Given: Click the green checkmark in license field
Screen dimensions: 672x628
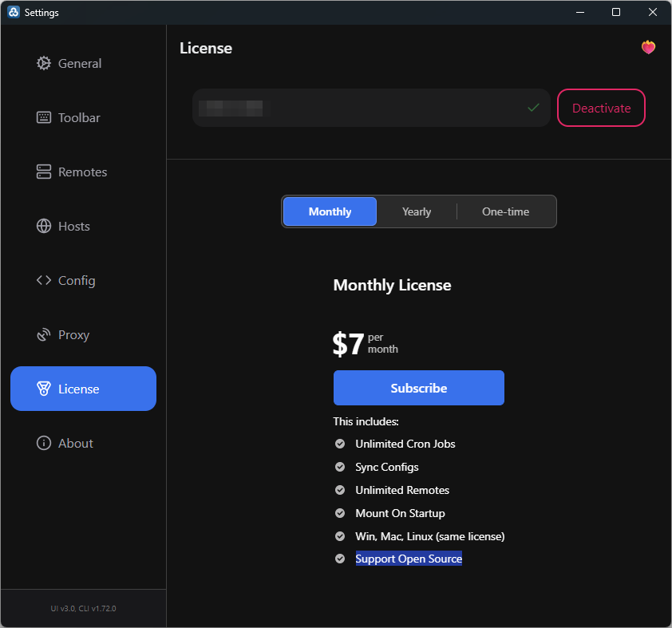Looking at the screenshot, I should pos(533,108).
